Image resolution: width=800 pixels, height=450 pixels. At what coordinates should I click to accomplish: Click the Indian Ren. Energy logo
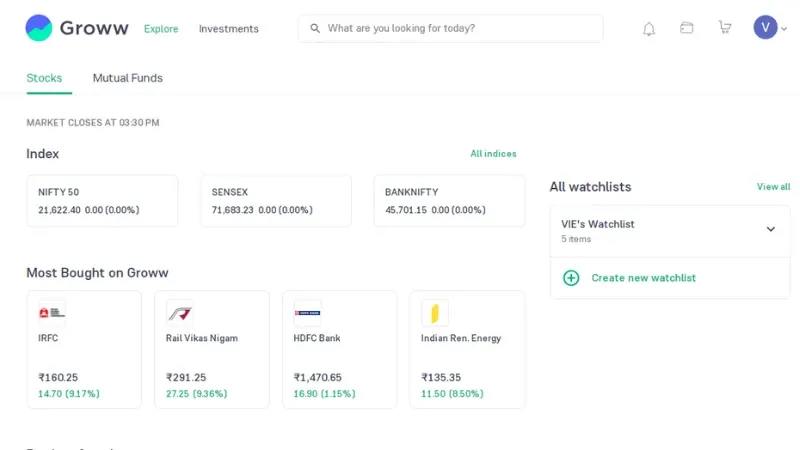point(435,313)
